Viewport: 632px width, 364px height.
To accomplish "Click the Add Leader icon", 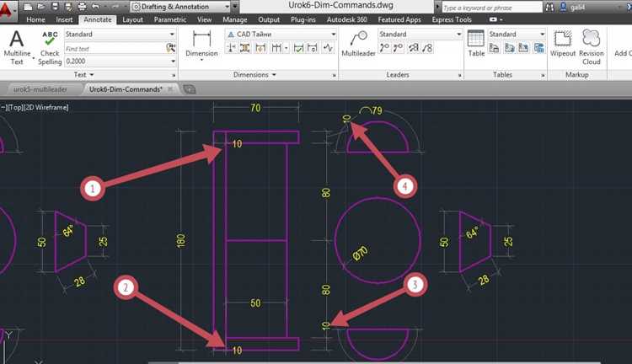I will coord(384,48).
